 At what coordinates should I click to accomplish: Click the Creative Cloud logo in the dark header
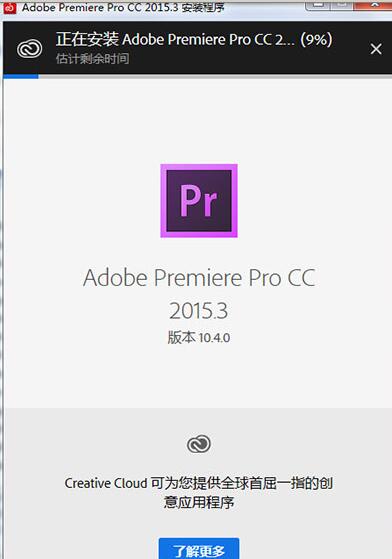tap(30, 49)
